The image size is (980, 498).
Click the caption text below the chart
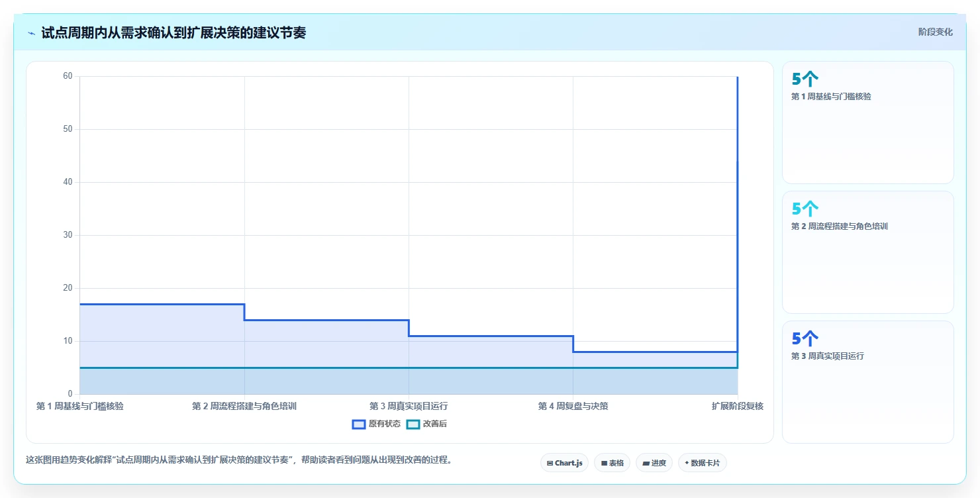click(241, 460)
